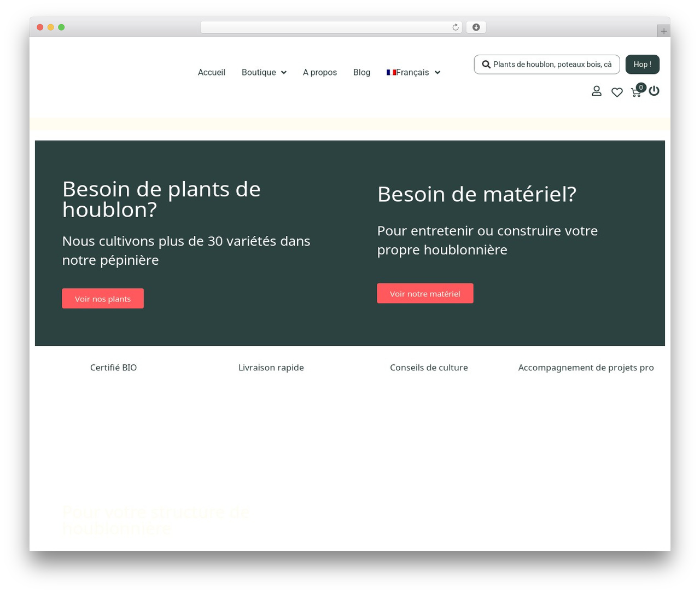The width and height of the screenshot is (700, 593).
Task: Click the Livraison rapide text
Action: pos(271,368)
